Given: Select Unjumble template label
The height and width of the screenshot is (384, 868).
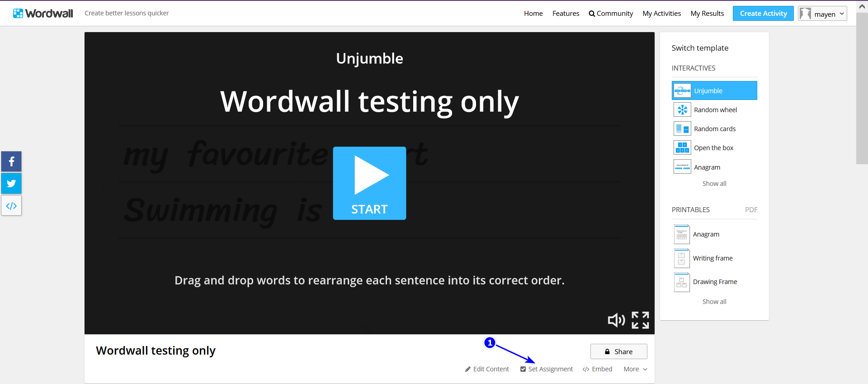Looking at the screenshot, I should click(x=708, y=91).
